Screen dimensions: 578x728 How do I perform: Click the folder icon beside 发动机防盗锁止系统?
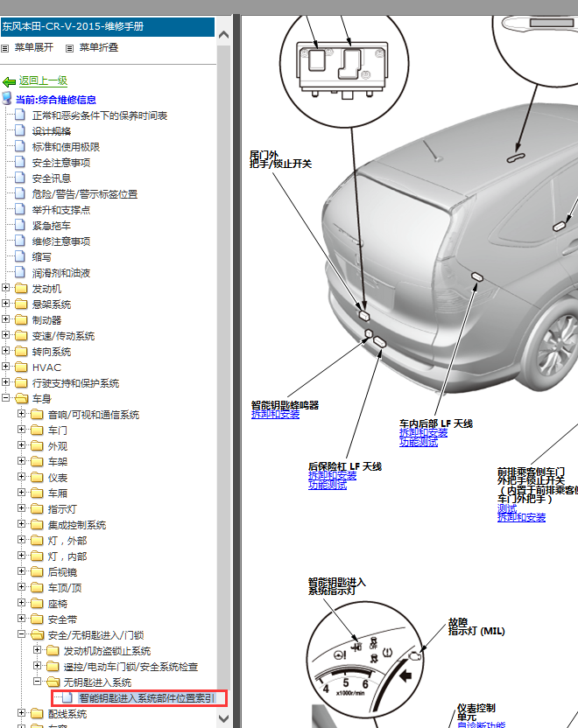pos(53,650)
